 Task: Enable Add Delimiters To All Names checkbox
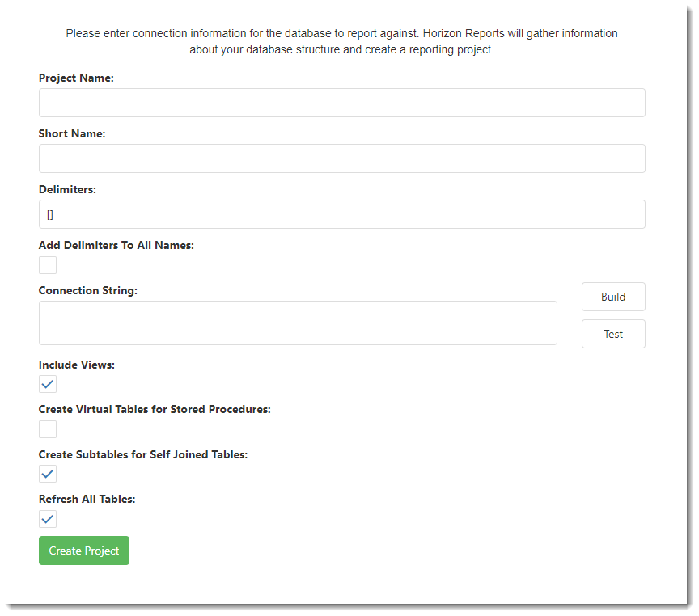coord(48,265)
